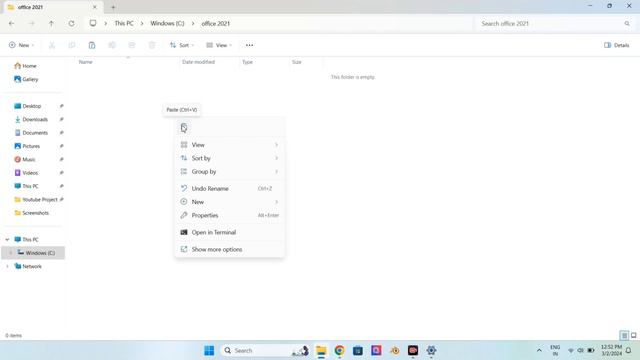This screenshot has width=640, height=360.
Task: Click the monitor icon in the address bar
Action: pyautogui.click(x=93, y=23)
